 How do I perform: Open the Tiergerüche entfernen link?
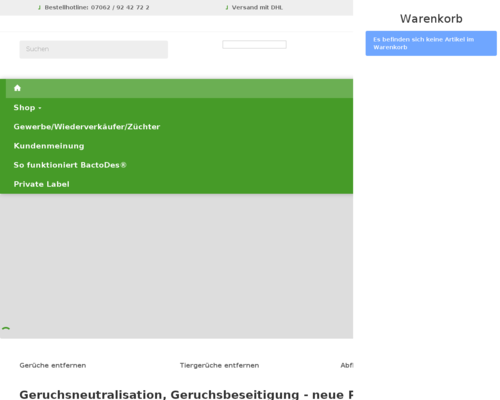pyautogui.click(x=219, y=365)
